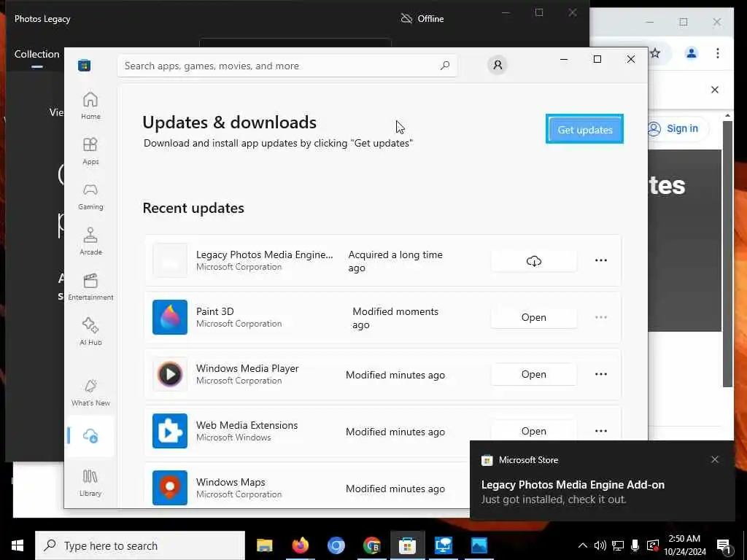Open the Legacy Photos Media Engine Add-on notification
The width and height of the screenshot is (747, 560).
602,480
